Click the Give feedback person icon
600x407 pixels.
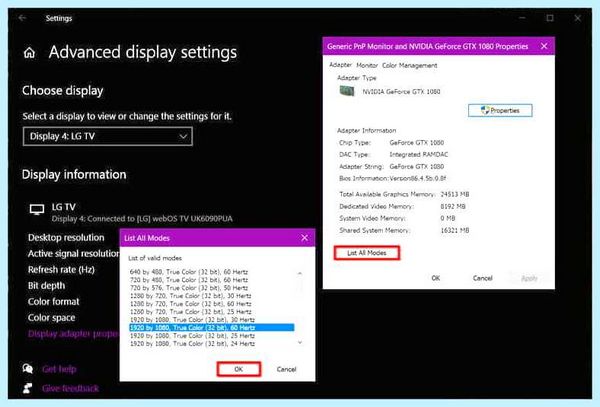click(x=28, y=388)
